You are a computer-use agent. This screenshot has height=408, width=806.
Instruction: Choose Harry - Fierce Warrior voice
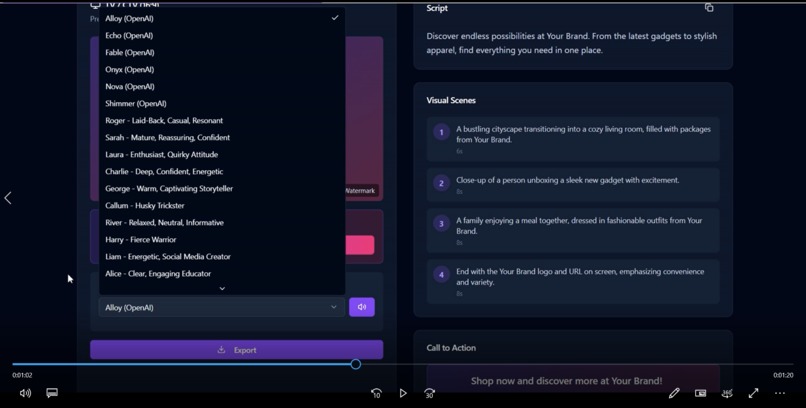(222, 239)
